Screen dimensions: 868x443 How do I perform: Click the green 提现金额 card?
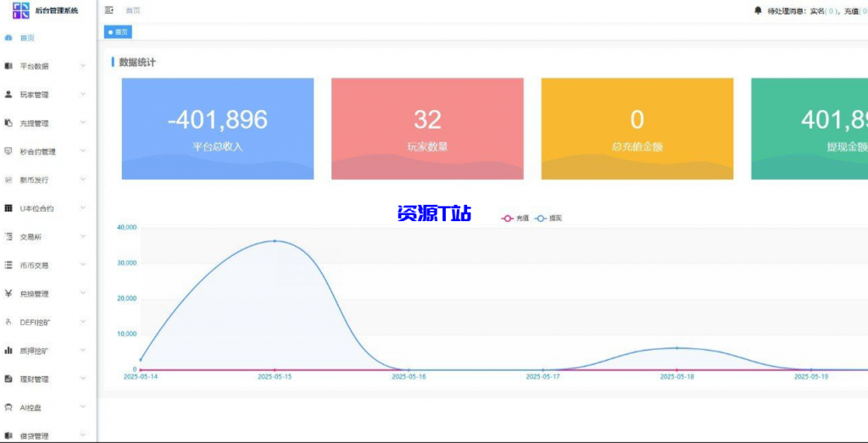810,128
